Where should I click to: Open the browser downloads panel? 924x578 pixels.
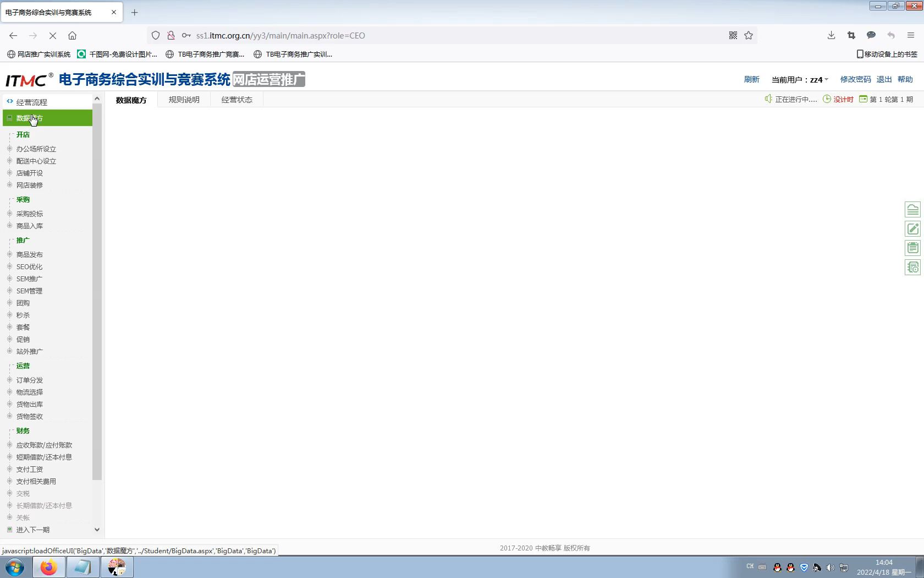831,35
